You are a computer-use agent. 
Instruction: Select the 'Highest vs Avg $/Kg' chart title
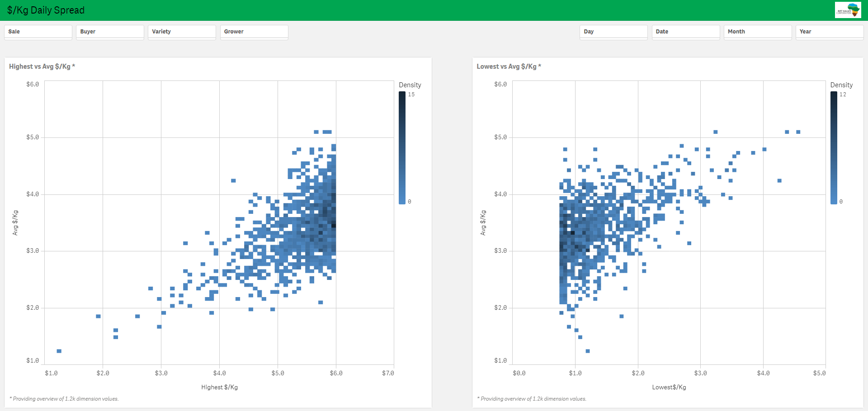[x=42, y=66]
